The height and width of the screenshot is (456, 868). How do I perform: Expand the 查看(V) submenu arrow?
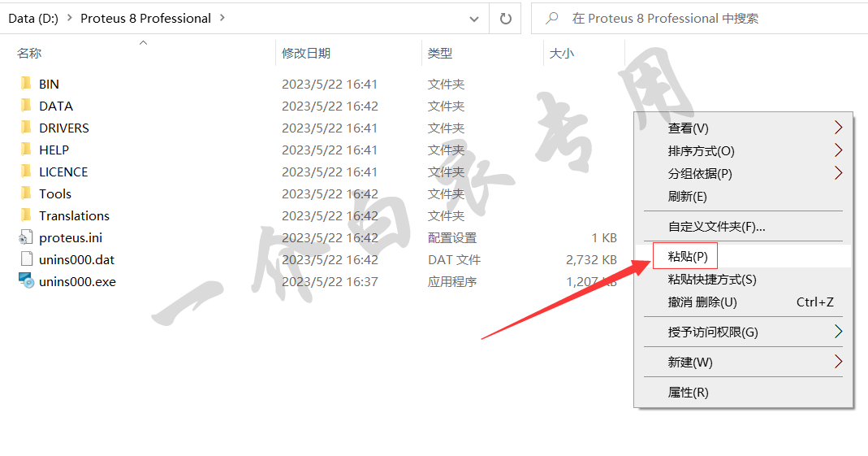pos(838,128)
